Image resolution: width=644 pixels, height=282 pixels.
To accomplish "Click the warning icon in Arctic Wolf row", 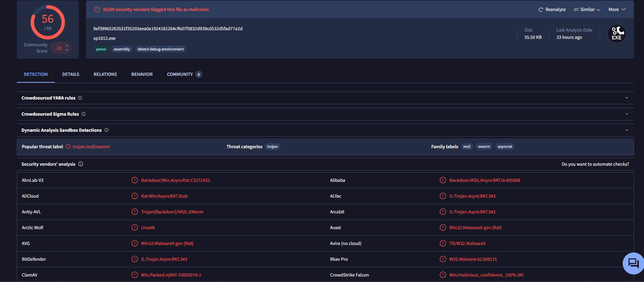I will [135, 227].
